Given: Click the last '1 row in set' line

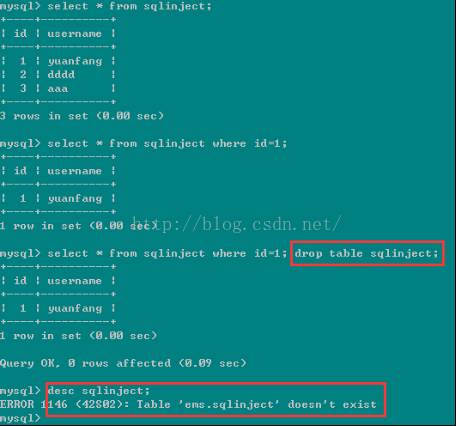Looking at the screenshot, I should point(78,336).
